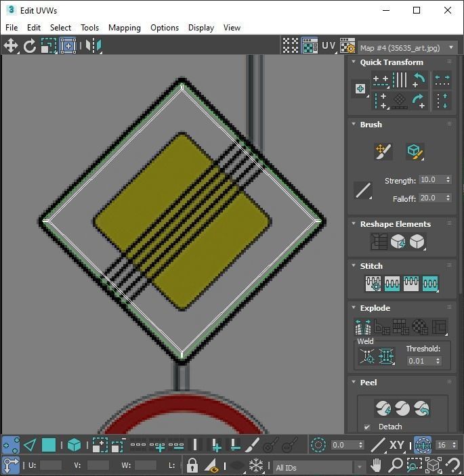Click Stitch To Target icon
464x476 pixels.
373,284
